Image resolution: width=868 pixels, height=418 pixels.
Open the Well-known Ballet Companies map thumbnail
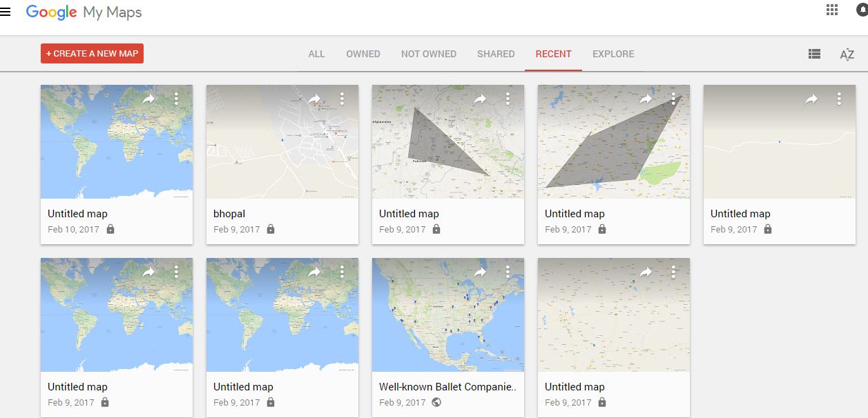tap(448, 315)
